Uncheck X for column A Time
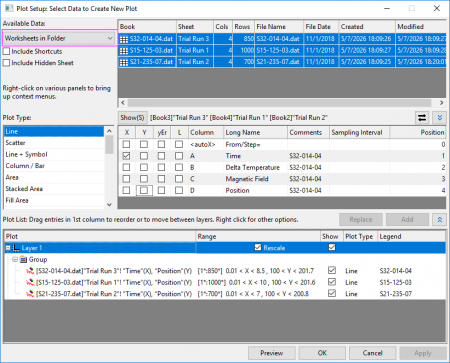The image size is (450, 363). [126, 156]
